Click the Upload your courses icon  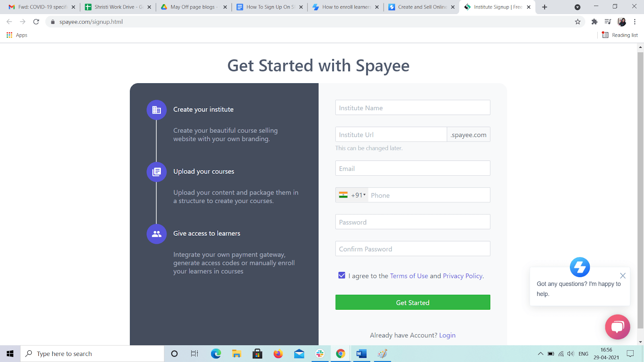[x=157, y=172]
